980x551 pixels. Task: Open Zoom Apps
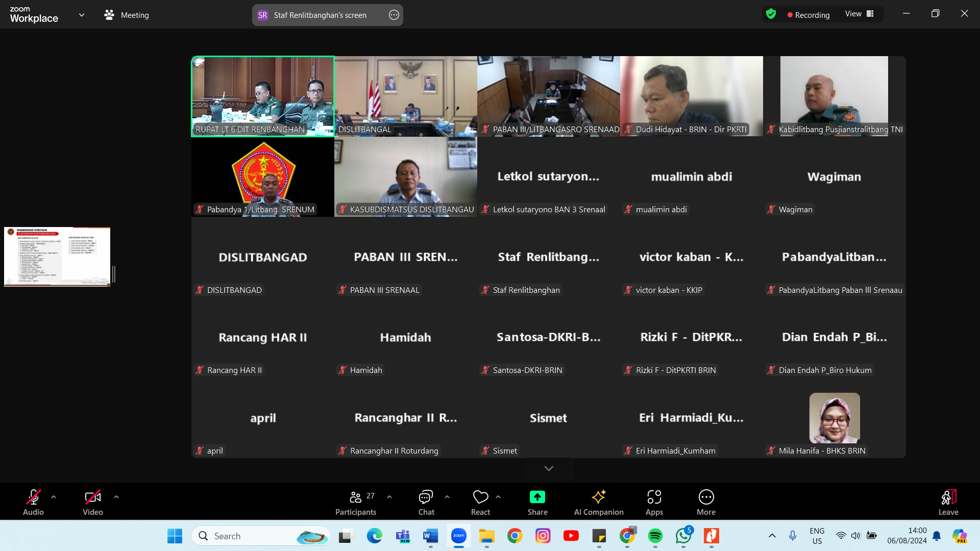coord(654,503)
